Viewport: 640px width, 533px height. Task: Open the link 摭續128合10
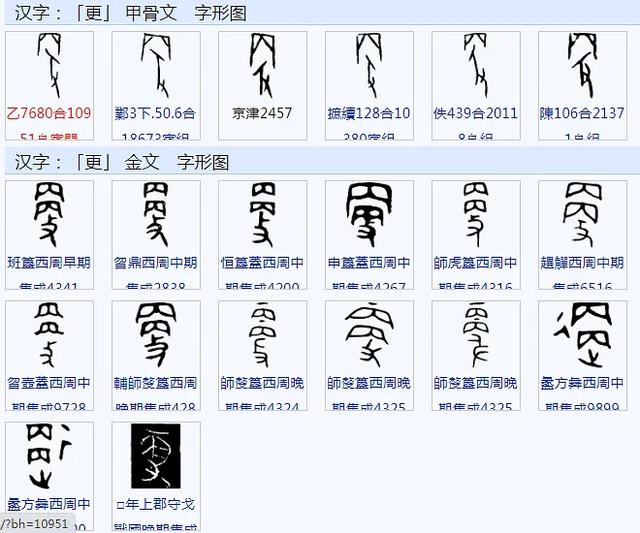(369, 113)
